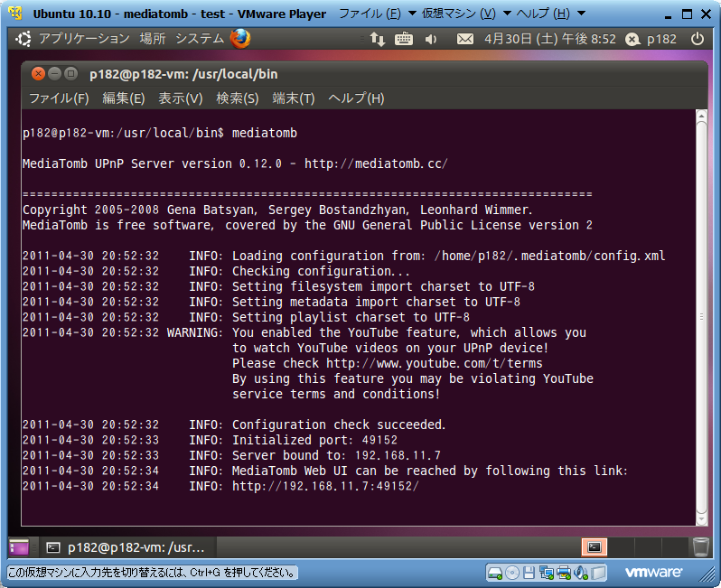Viewport: 721px width, 588px height.
Task: Close the terminal window
Action: (x=38, y=73)
